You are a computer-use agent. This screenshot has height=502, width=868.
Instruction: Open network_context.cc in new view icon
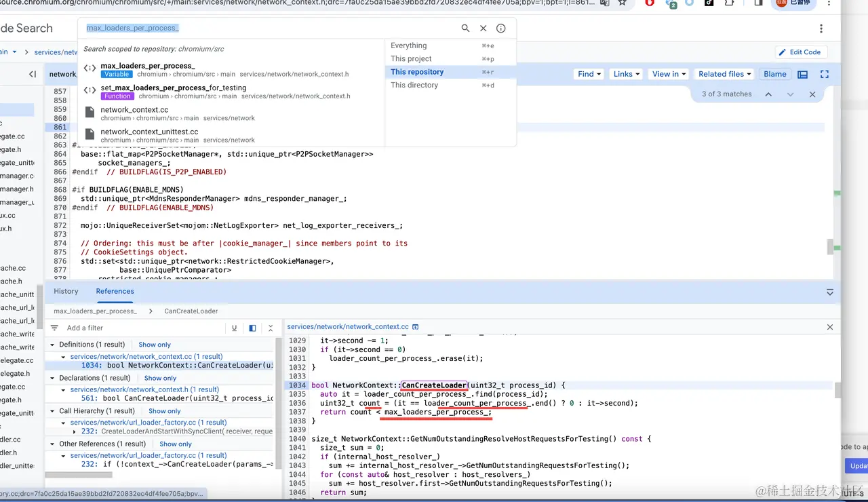pos(416,327)
